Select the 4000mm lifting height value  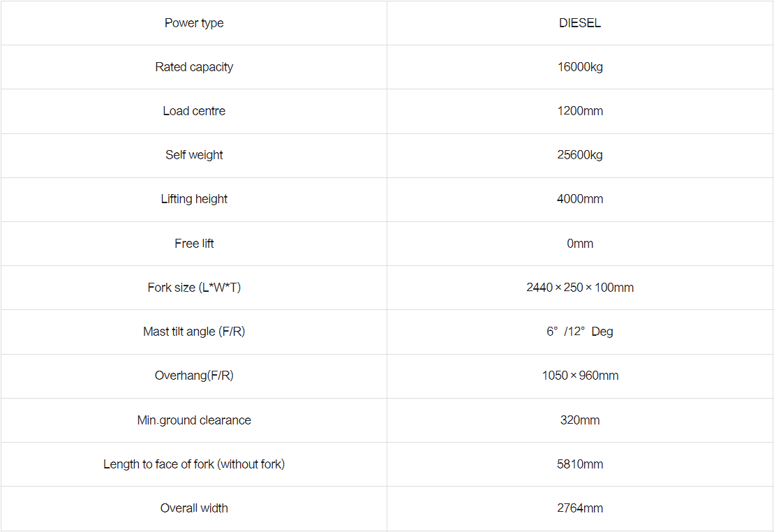tap(580, 199)
